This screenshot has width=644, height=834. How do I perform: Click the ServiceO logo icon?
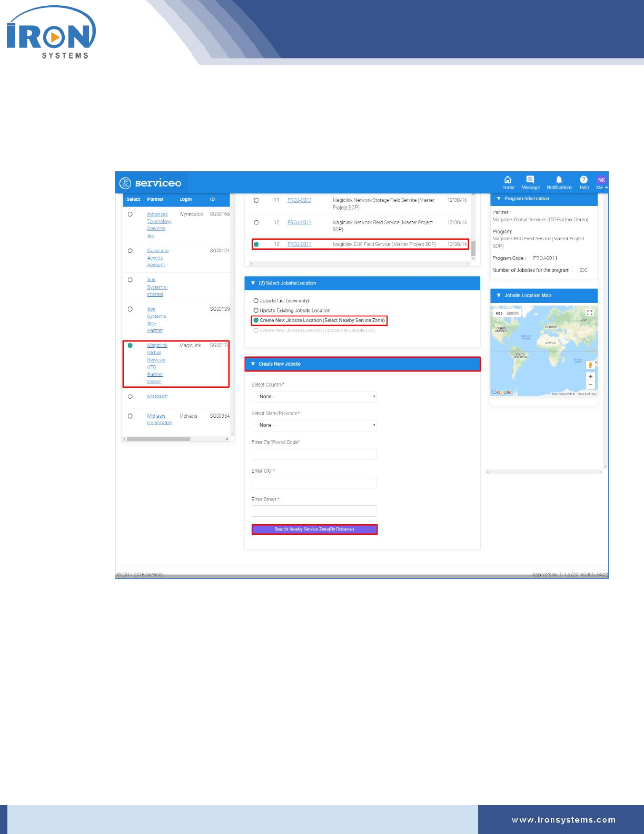coord(125,183)
